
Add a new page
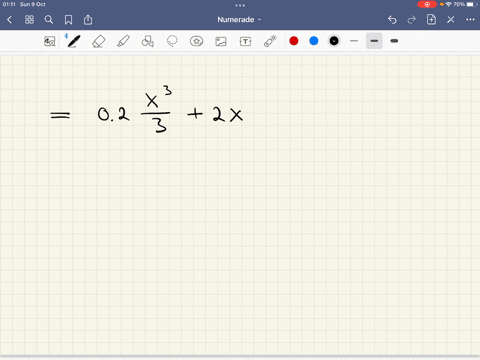(x=431, y=19)
